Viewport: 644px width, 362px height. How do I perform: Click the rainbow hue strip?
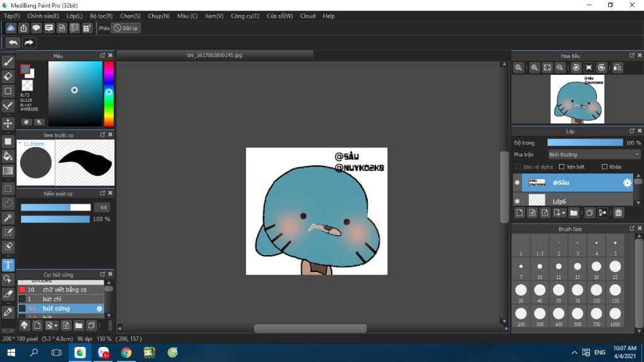point(109,94)
